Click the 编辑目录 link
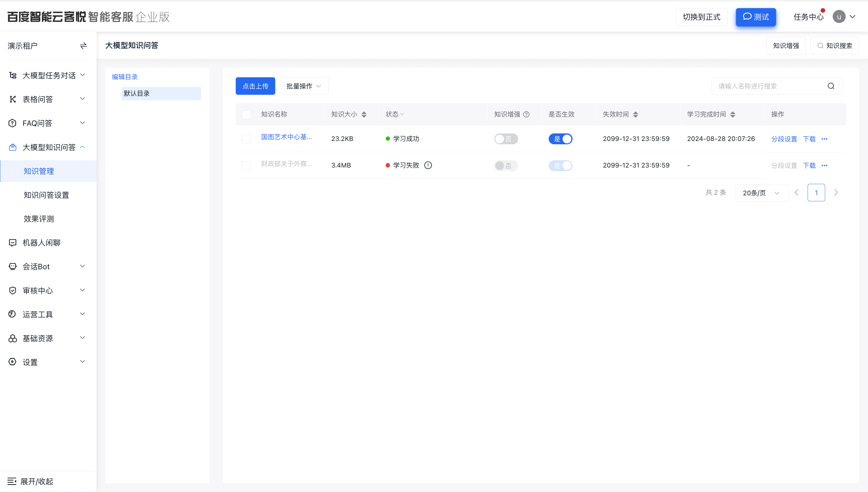This screenshot has width=868, height=492. click(x=125, y=77)
